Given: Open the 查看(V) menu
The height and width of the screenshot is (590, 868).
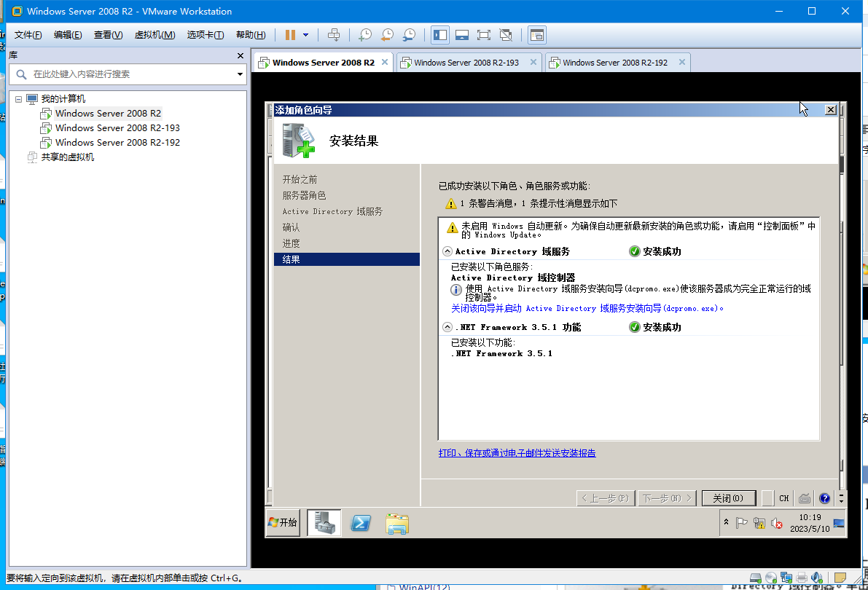Looking at the screenshot, I should 108,35.
